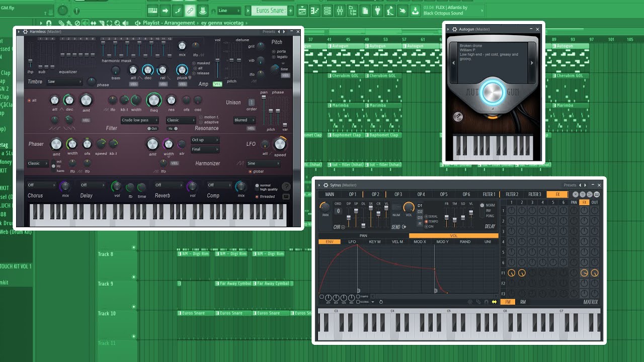Click previous preset arrow in Sytrus

pos(580,185)
